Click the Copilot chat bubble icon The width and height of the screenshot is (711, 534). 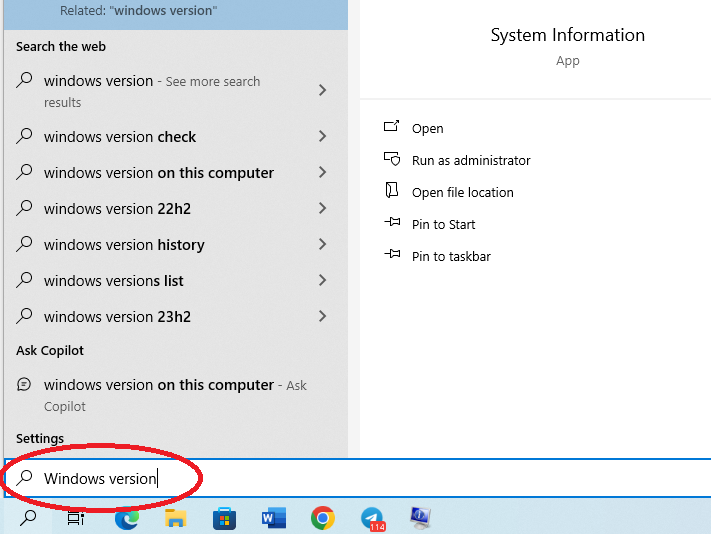(24, 384)
